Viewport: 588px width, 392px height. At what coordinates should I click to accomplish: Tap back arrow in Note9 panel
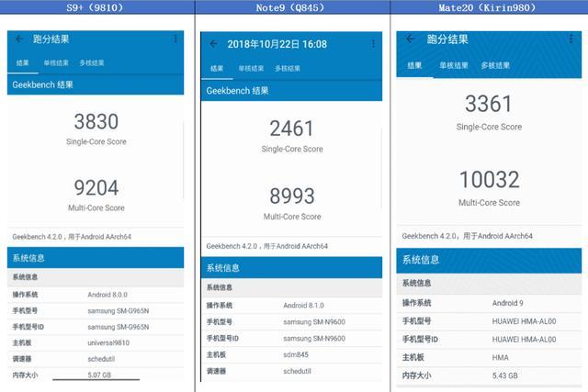pyautogui.click(x=214, y=44)
